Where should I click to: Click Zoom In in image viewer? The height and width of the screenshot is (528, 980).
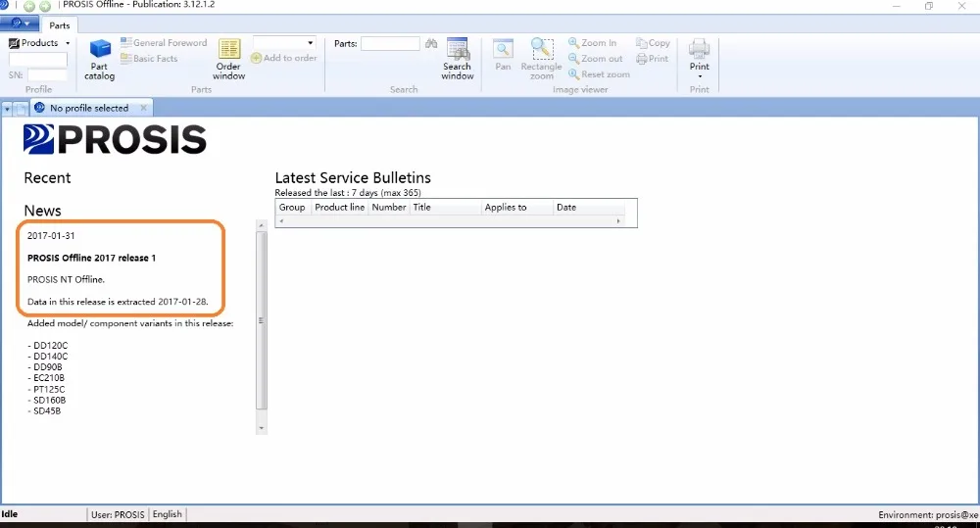[592, 42]
